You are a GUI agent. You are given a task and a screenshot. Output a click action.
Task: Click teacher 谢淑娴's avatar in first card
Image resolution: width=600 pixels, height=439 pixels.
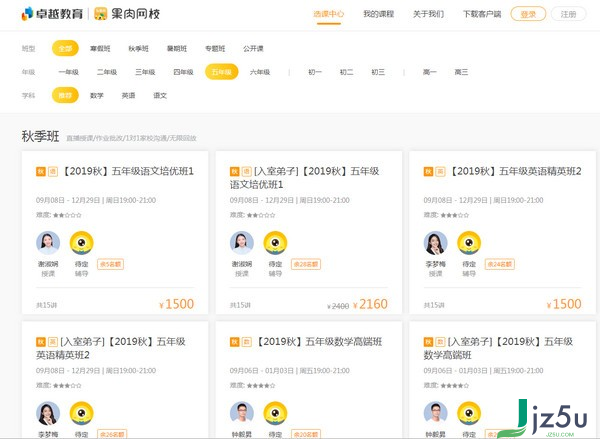click(x=48, y=243)
